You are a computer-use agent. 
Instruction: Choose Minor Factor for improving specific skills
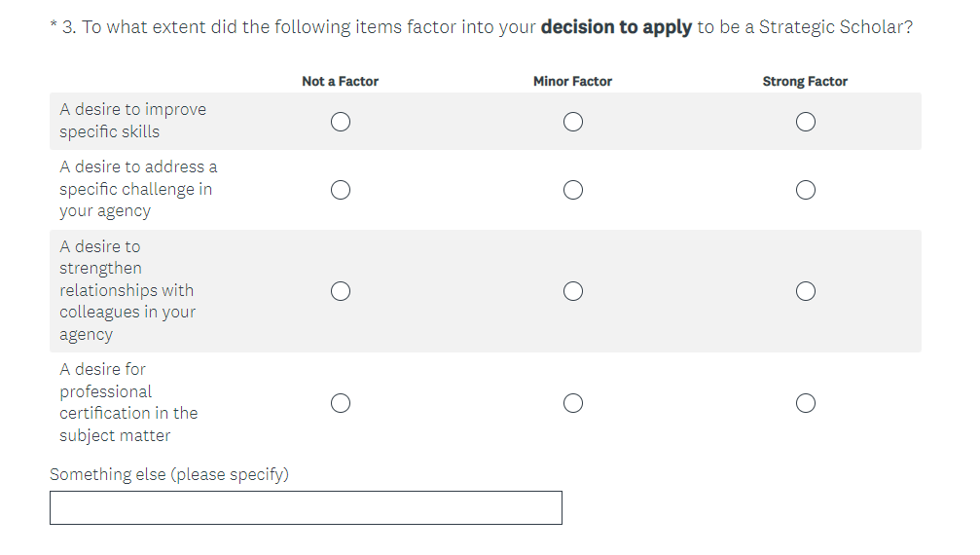point(573,122)
